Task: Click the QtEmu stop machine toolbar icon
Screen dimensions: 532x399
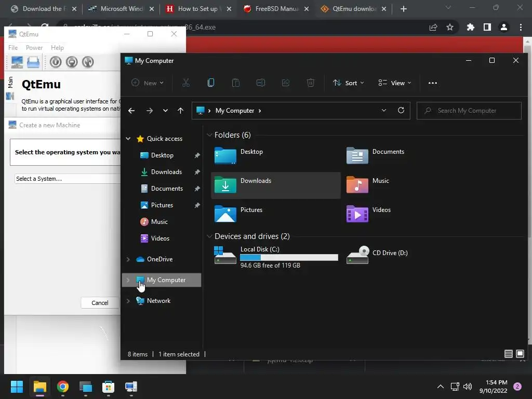Action: point(72,62)
